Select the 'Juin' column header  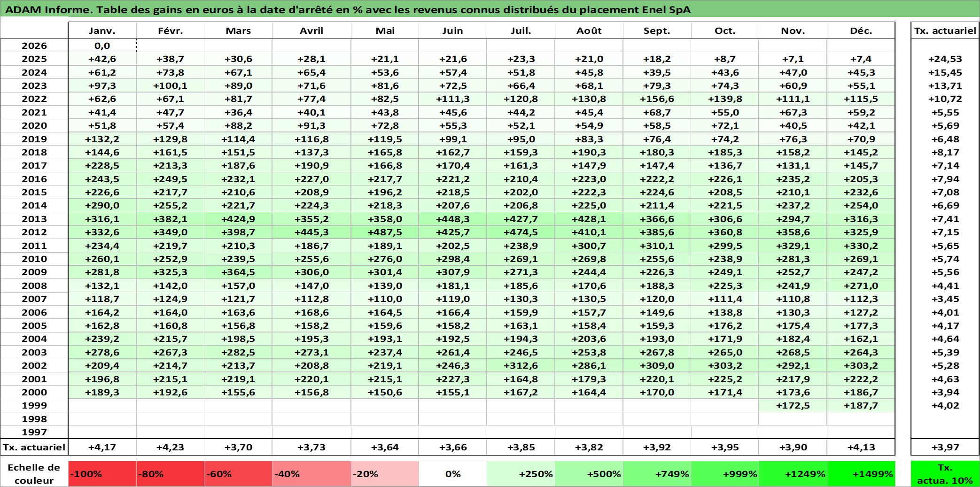point(453,31)
